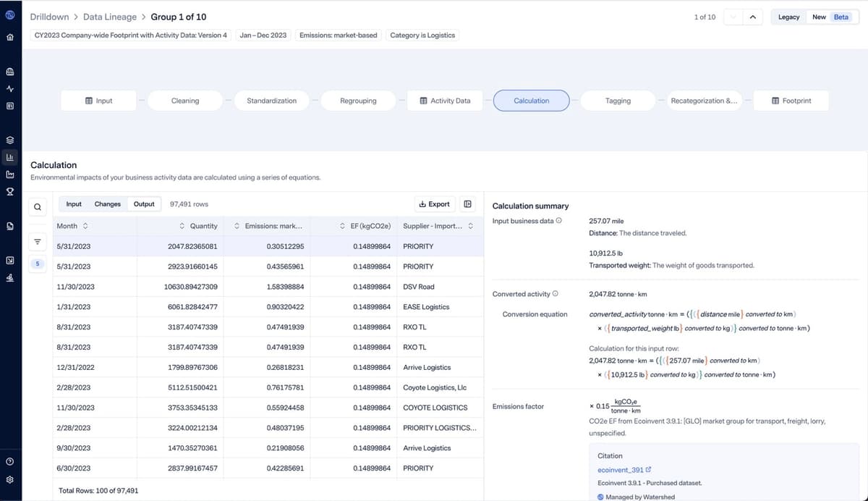The width and height of the screenshot is (868, 501).
Task: Open the Activity Data lineage step
Action: pyautogui.click(x=445, y=101)
